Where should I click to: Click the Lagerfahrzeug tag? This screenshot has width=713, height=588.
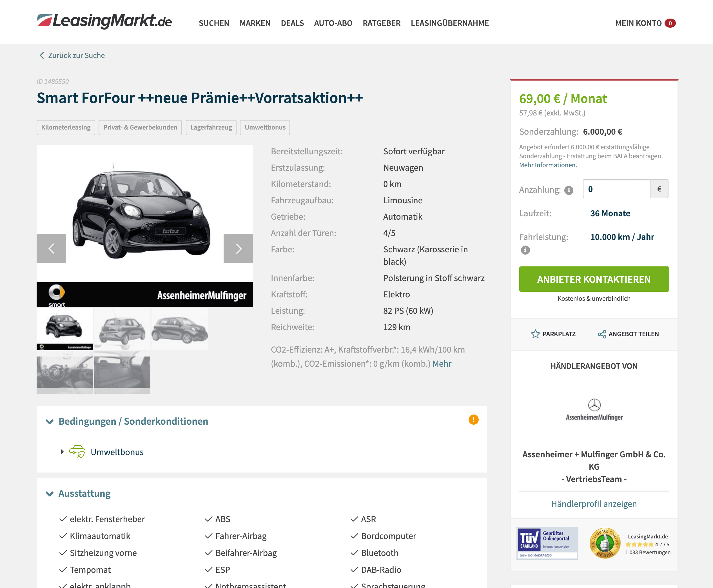[211, 127]
